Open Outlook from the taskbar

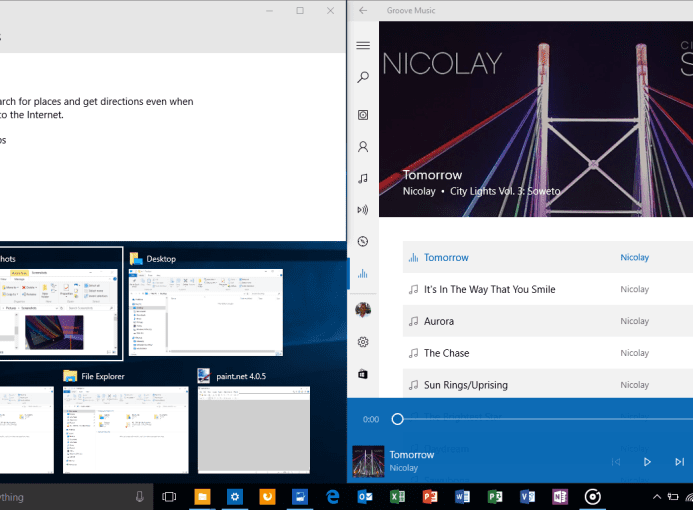(365, 497)
